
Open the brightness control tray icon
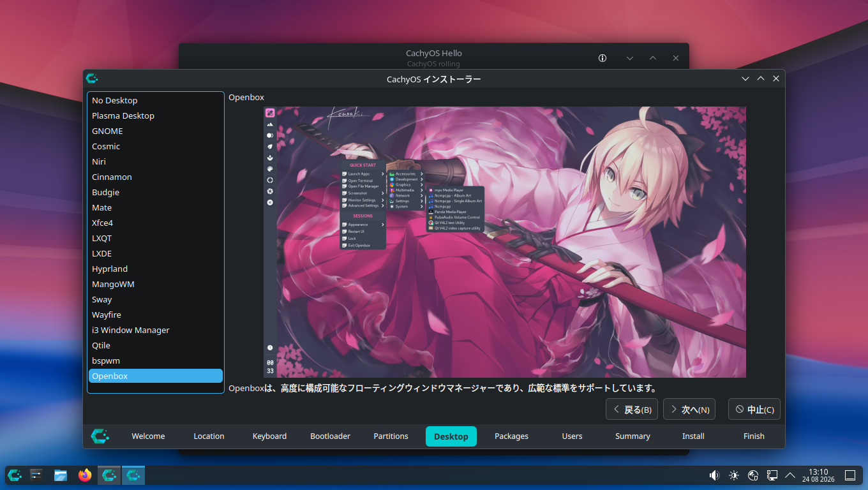pyautogui.click(x=734, y=475)
